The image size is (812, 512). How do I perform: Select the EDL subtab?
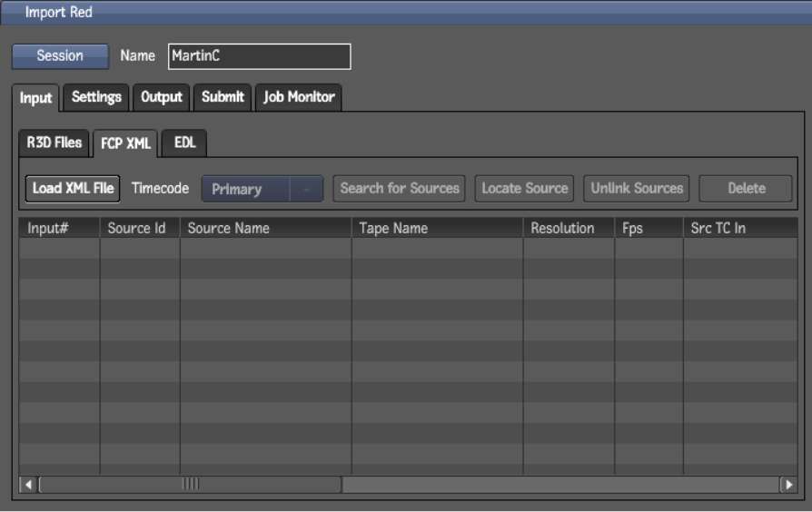click(x=185, y=143)
